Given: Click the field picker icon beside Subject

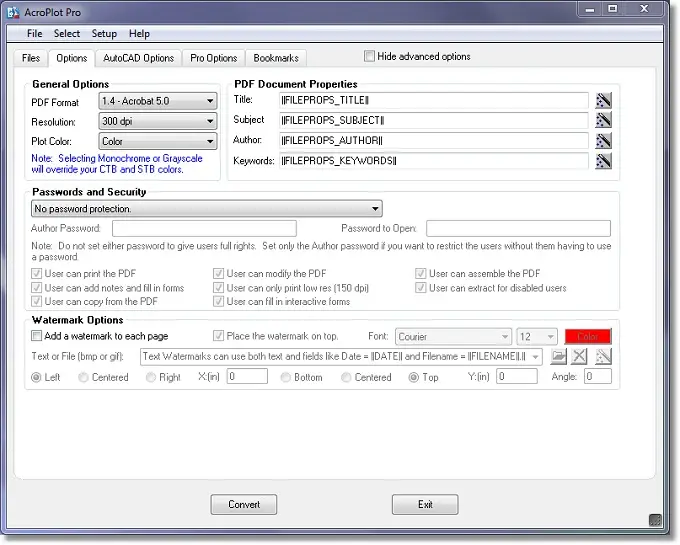Looking at the screenshot, I should [603, 120].
